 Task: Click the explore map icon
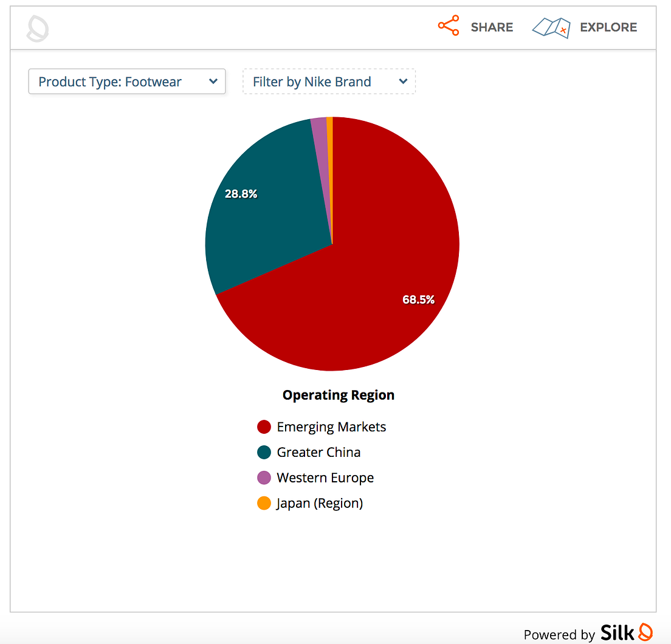coord(551,28)
